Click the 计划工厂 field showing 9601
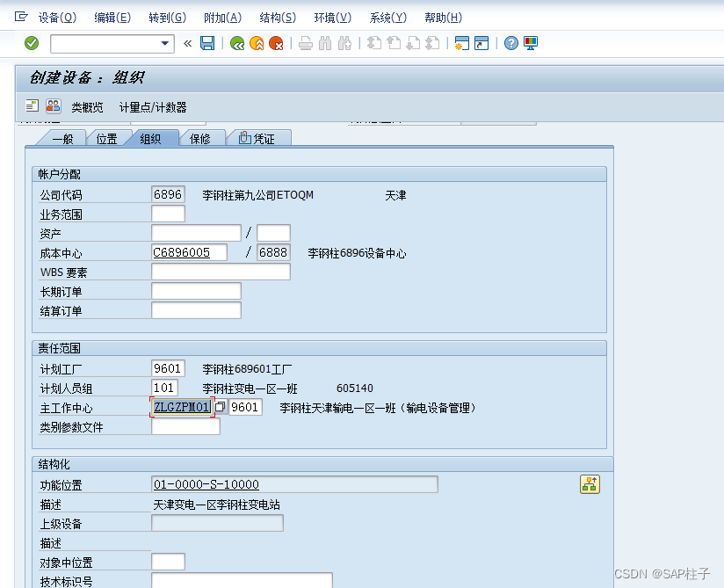The image size is (724, 588). pyautogui.click(x=168, y=368)
